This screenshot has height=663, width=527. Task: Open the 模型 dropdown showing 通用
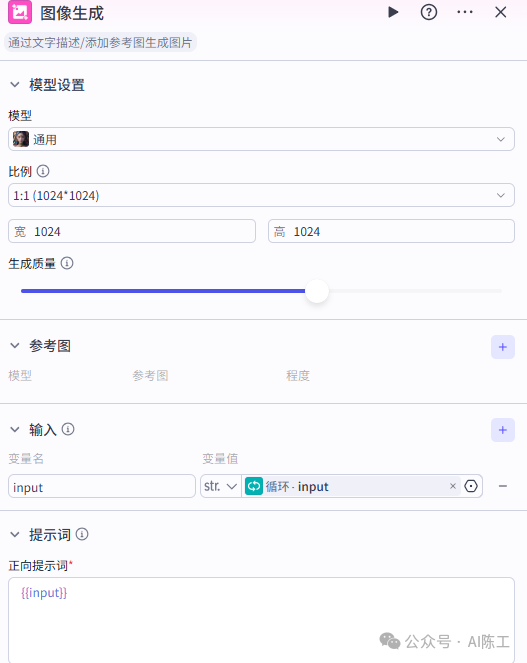point(261,139)
